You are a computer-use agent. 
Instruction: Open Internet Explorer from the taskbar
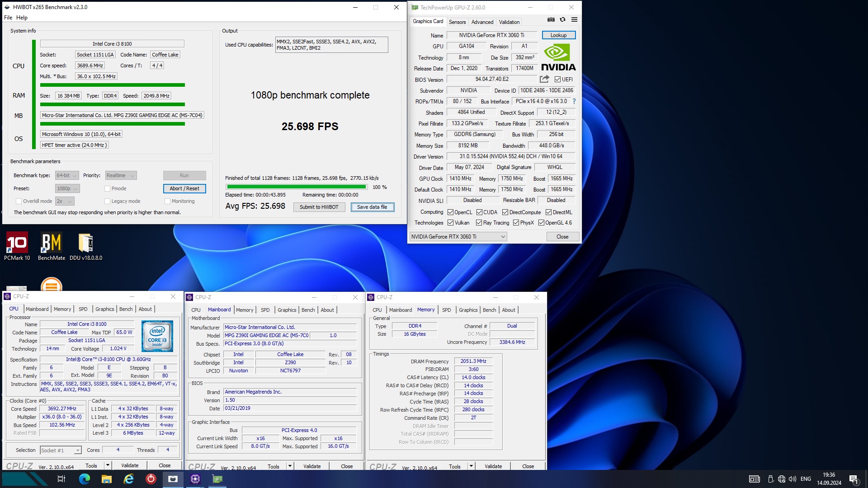coord(129,479)
